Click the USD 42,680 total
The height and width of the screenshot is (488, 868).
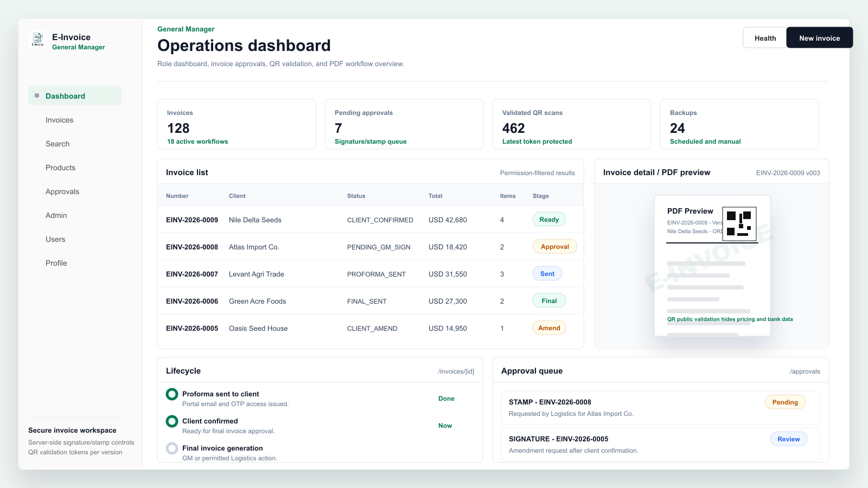coord(448,220)
